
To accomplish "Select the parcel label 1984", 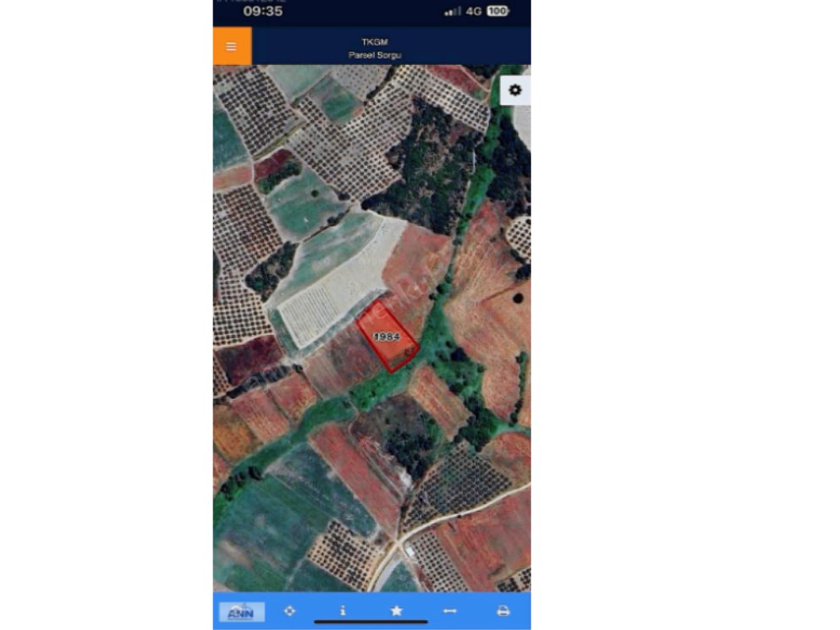I will pyautogui.click(x=387, y=337).
